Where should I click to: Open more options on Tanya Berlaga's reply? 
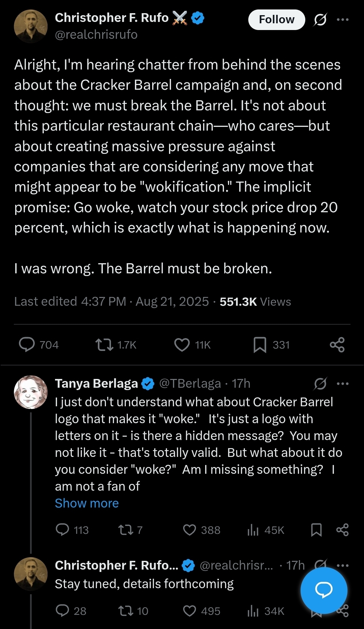pos(343,384)
